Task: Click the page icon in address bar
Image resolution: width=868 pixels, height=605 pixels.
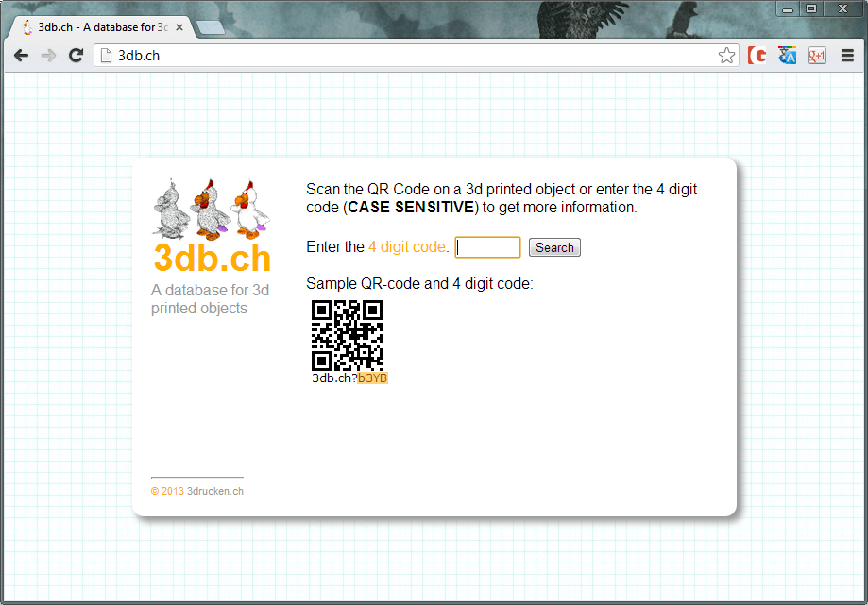Action: pos(107,56)
